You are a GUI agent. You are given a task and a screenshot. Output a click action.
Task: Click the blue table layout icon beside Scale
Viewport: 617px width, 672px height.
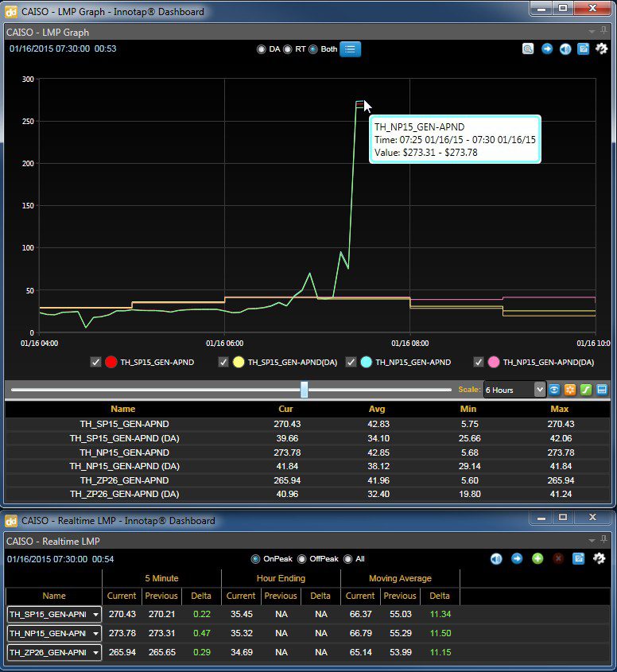coord(602,390)
